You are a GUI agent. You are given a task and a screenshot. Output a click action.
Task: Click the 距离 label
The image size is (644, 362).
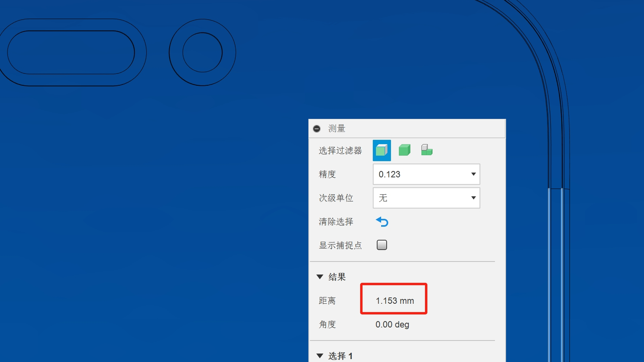click(327, 301)
